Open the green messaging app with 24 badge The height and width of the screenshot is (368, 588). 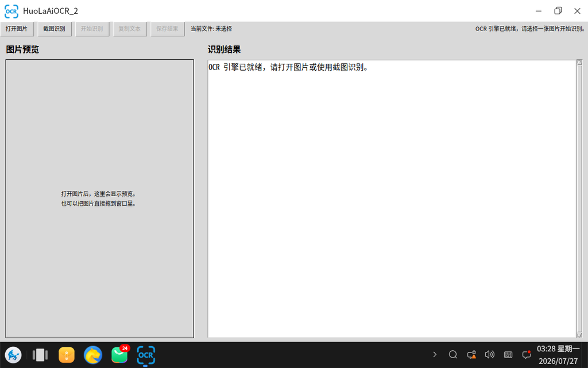(x=119, y=354)
